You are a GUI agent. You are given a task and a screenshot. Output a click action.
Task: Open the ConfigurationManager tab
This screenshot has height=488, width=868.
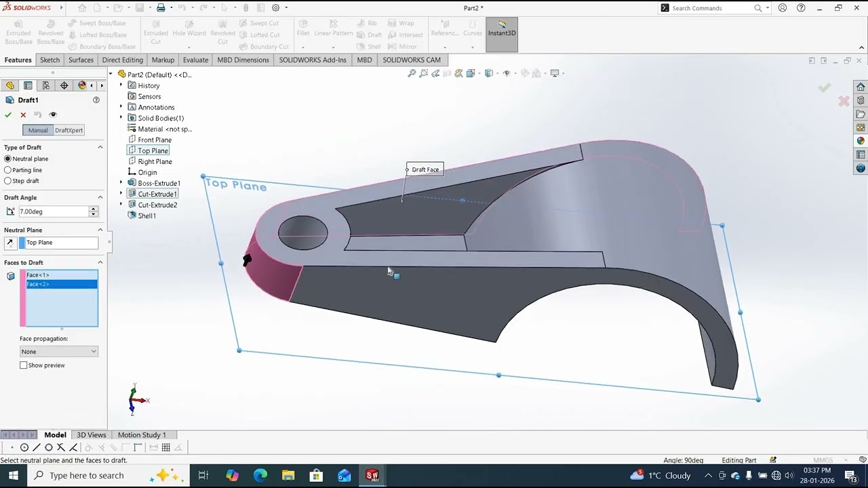point(46,85)
